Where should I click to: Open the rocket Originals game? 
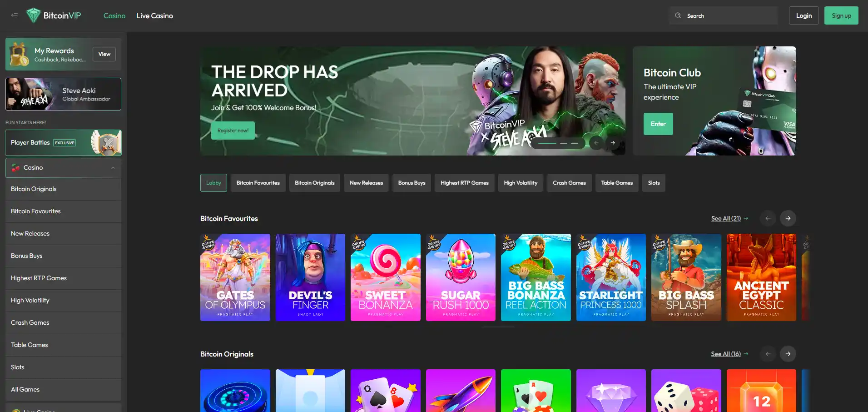pyautogui.click(x=461, y=391)
